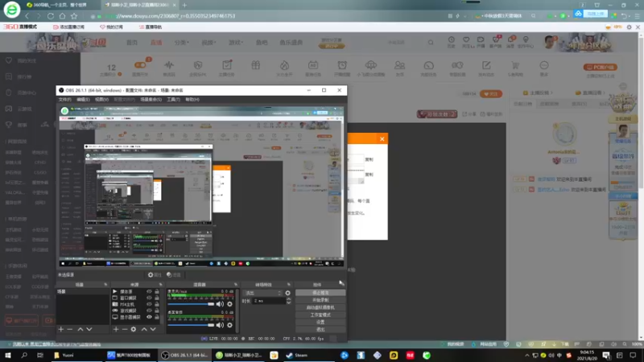
Task: Open audio settings gear for 麦克风/Aux
Action: [x=229, y=304]
